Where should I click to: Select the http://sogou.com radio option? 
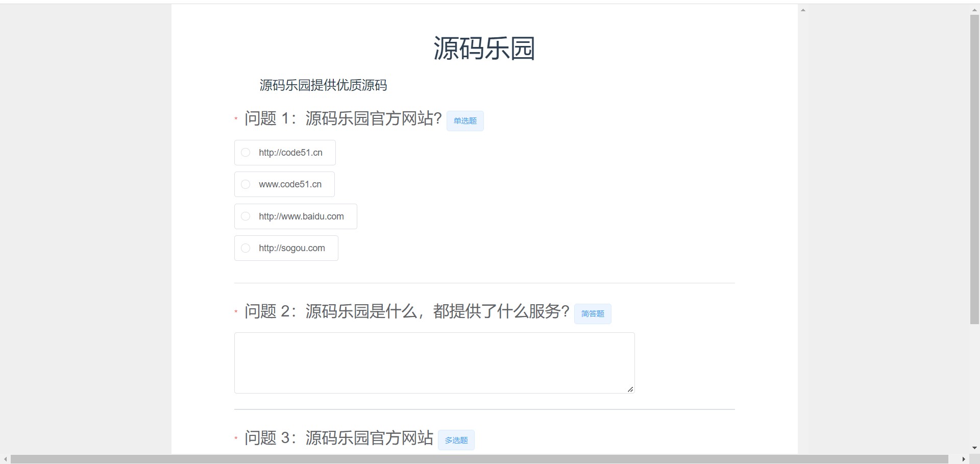click(286, 248)
